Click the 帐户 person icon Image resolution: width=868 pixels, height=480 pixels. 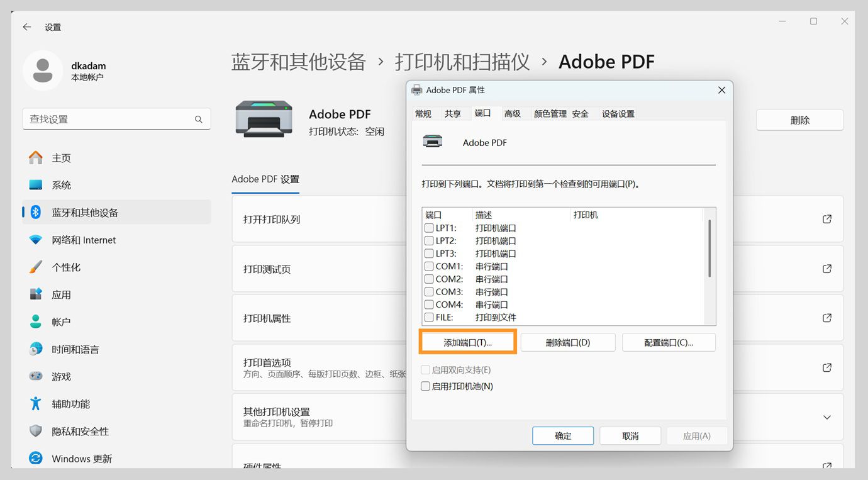[35, 321]
